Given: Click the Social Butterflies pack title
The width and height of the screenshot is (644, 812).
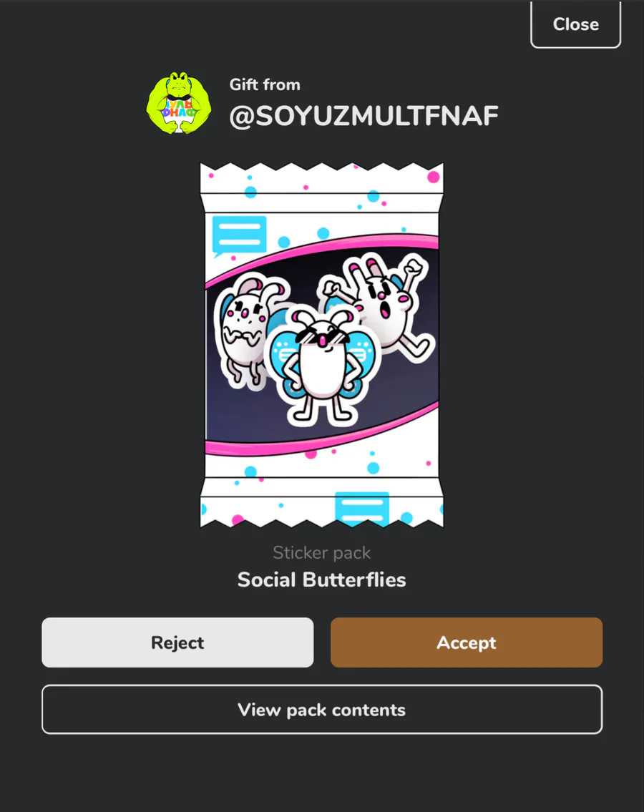Looking at the screenshot, I should click(322, 579).
